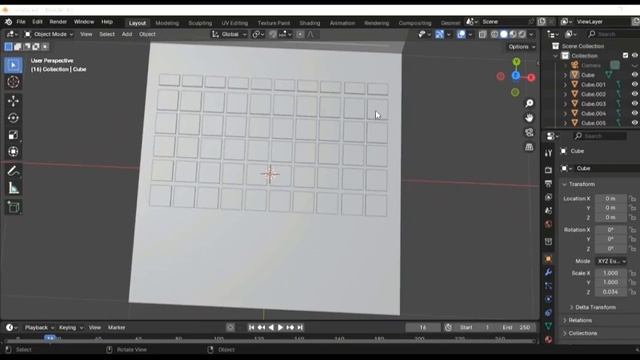Click the pan view hand icon
The height and width of the screenshot is (360, 640).
[529, 118]
